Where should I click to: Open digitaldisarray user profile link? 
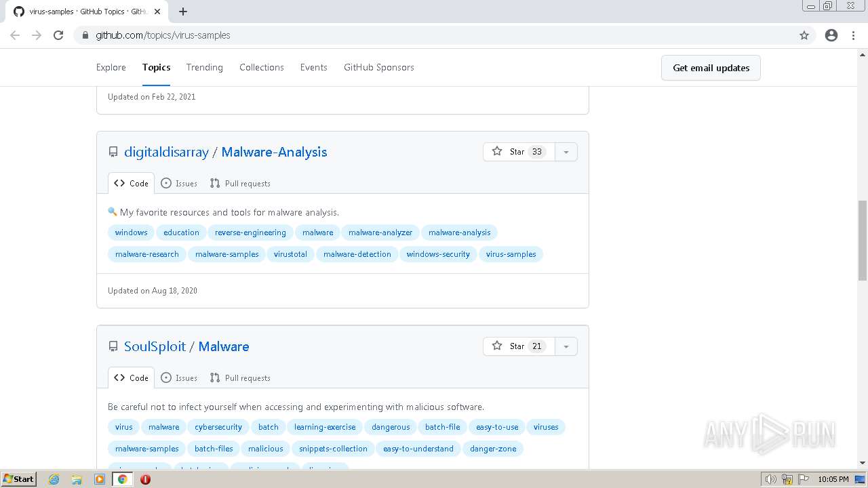(x=166, y=152)
